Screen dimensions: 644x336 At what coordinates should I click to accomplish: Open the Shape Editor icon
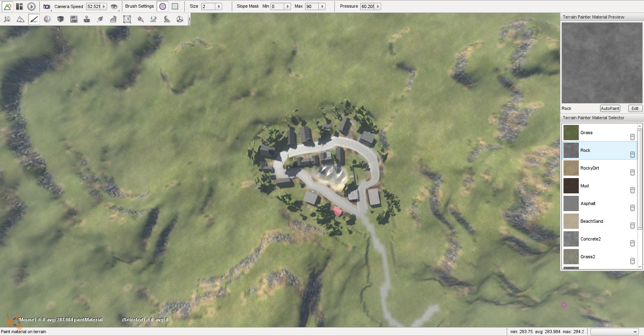pyautogui.click(x=180, y=19)
